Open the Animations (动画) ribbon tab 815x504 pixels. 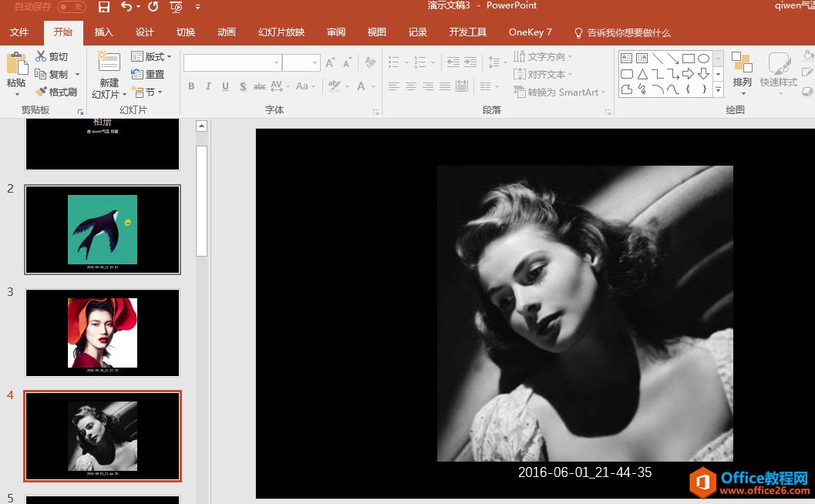pos(226,32)
